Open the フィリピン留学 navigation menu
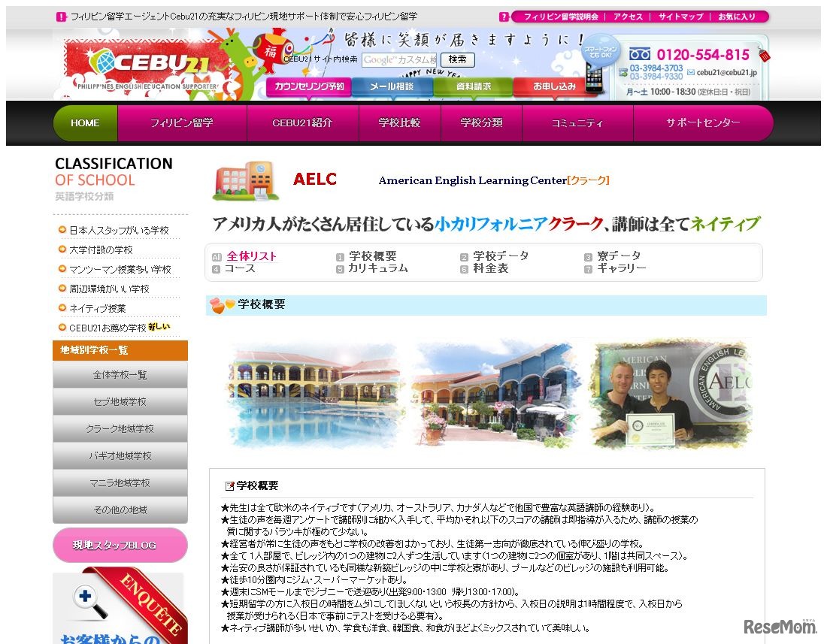This screenshot has height=644, width=827. click(182, 122)
